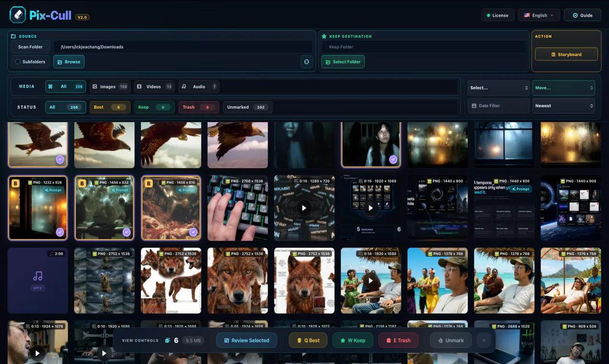
Task: Filter by Keep status
Action: (154, 107)
